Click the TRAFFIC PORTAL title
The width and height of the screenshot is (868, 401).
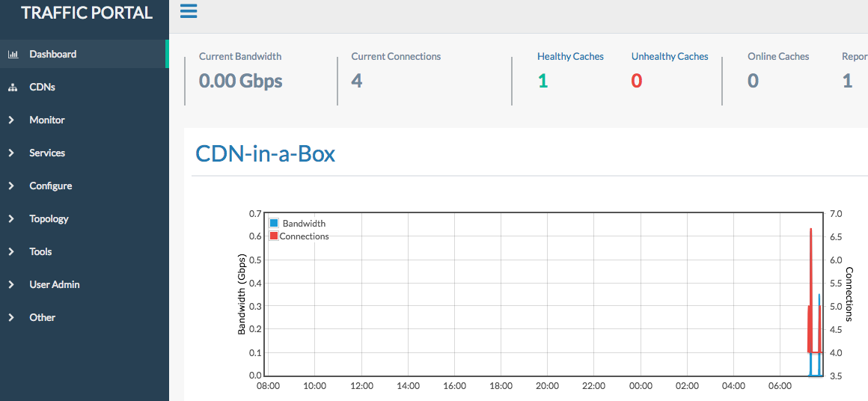(87, 13)
